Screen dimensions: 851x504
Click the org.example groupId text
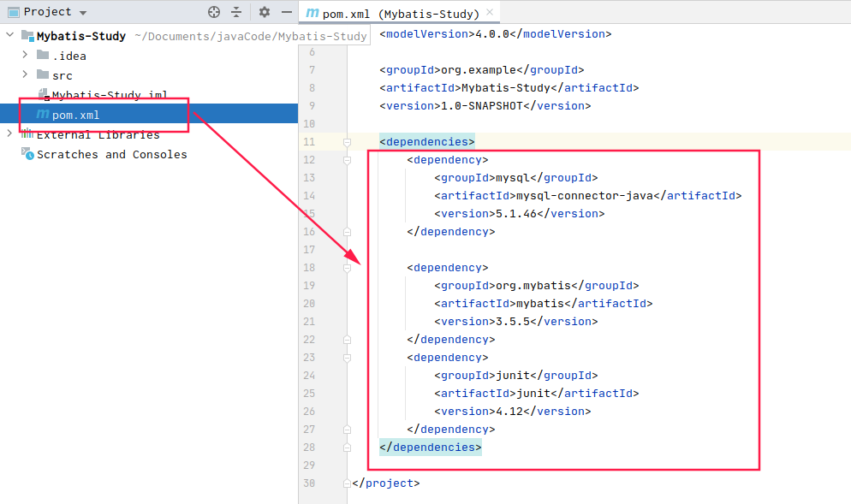coord(479,70)
